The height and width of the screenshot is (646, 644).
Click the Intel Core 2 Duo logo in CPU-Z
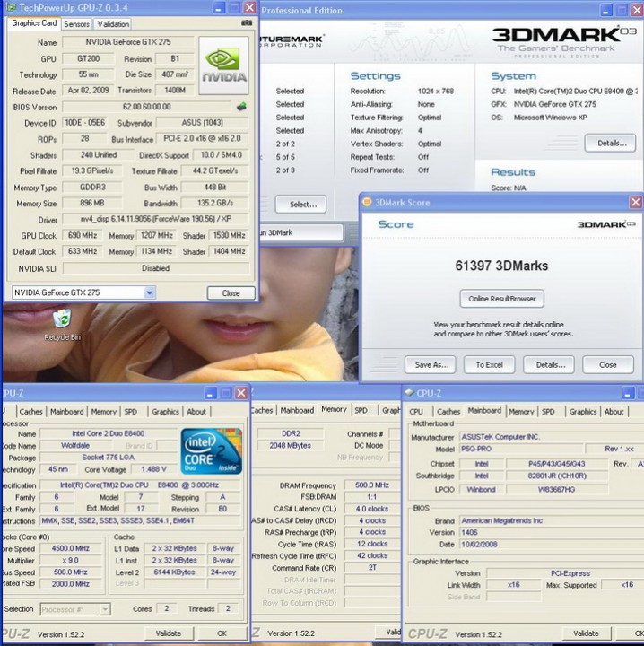point(212,451)
